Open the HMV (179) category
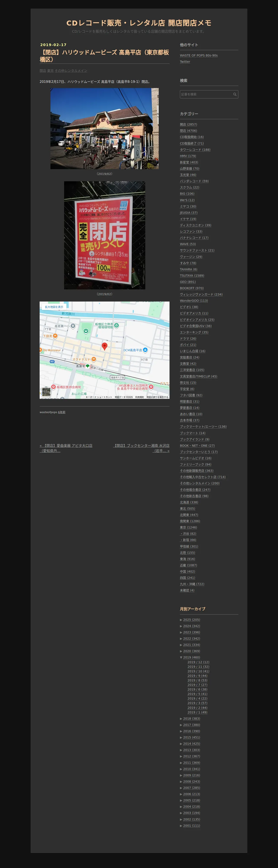278x868 pixels. (188, 156)
